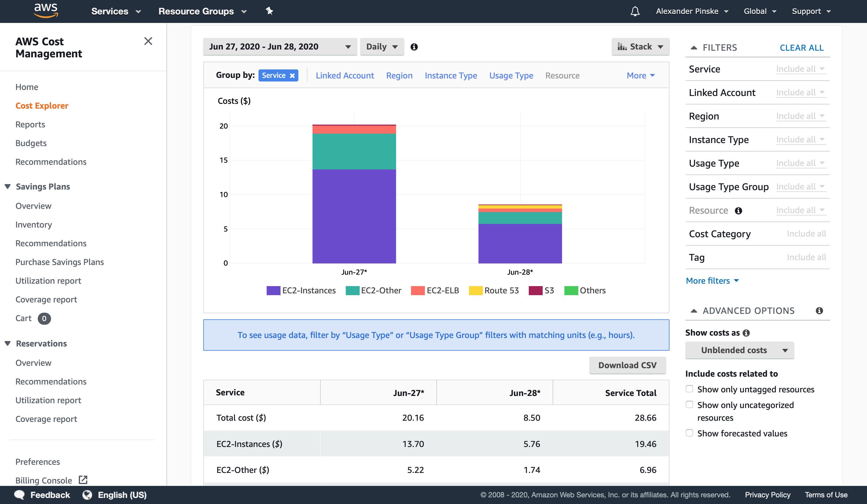Go to Home in sidebar

pos(27,87)
